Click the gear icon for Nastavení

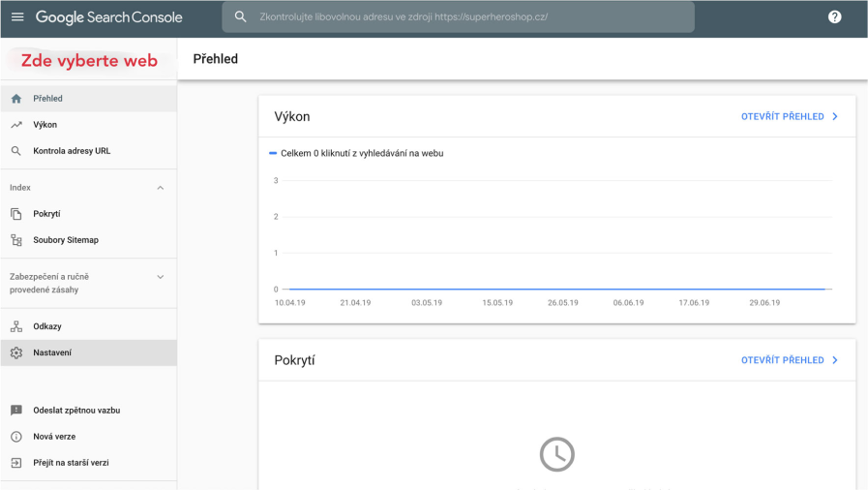(x=16, y=352)
